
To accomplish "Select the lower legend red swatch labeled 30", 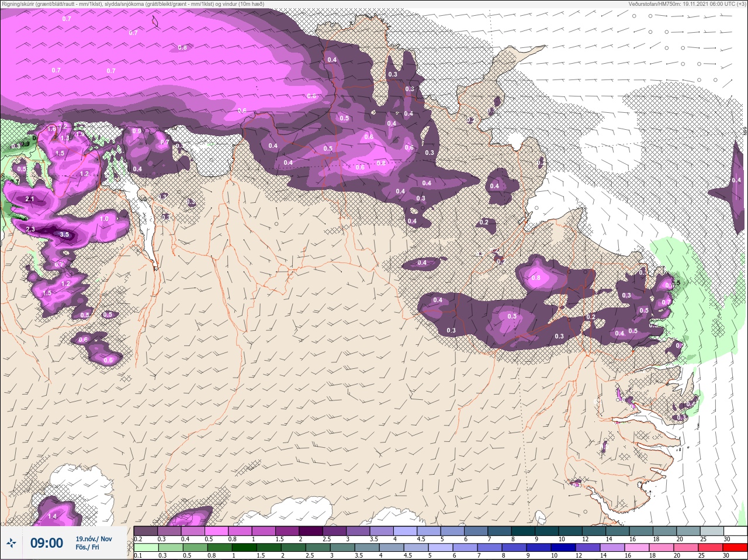I will 735,548.
